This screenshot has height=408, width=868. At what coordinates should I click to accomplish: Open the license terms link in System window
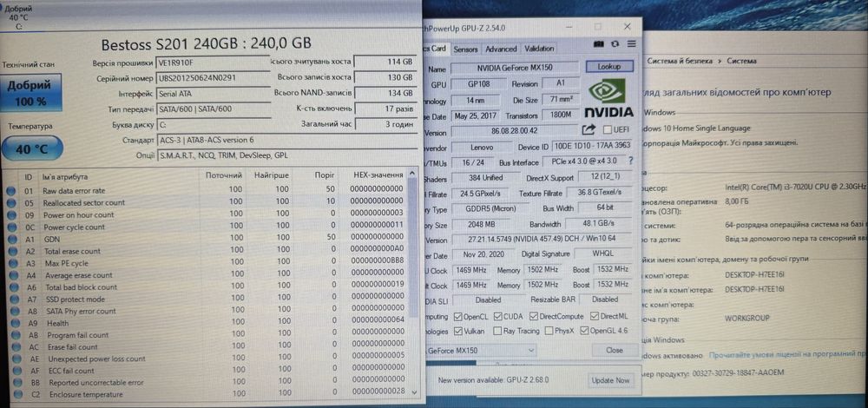coord(788,355)
